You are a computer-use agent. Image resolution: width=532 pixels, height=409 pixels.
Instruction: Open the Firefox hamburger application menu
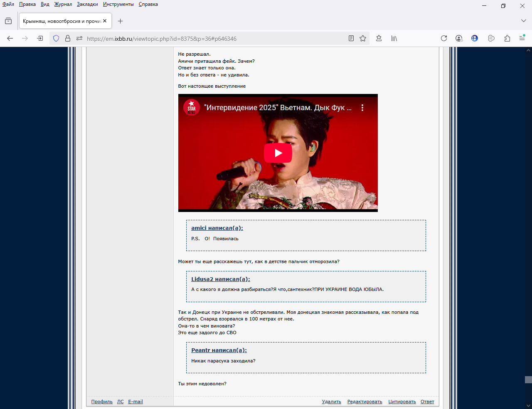point(522,38)
